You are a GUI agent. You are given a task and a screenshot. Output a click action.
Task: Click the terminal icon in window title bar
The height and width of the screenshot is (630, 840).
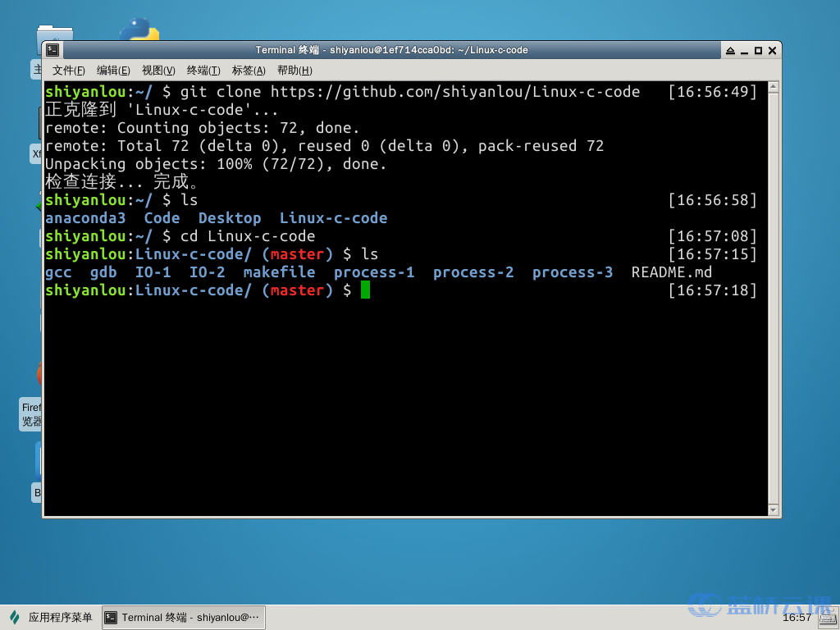click(52, 50)
